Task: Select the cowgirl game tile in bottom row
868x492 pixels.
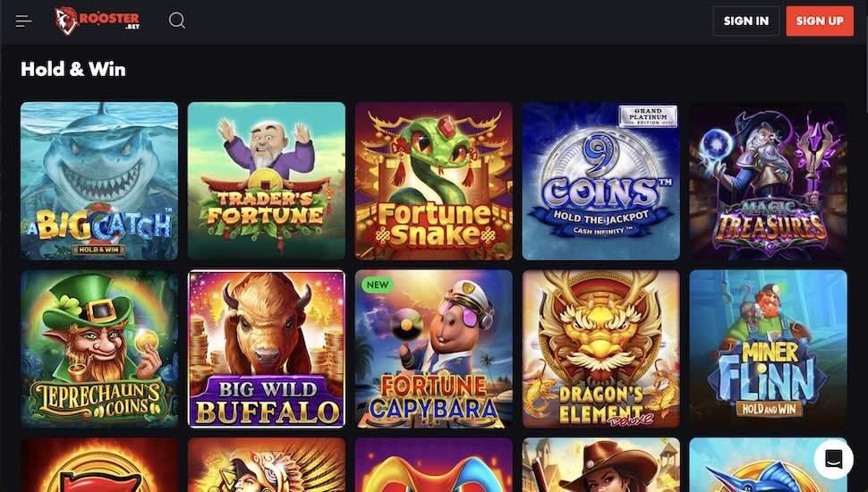Action: tap(600, 465)
